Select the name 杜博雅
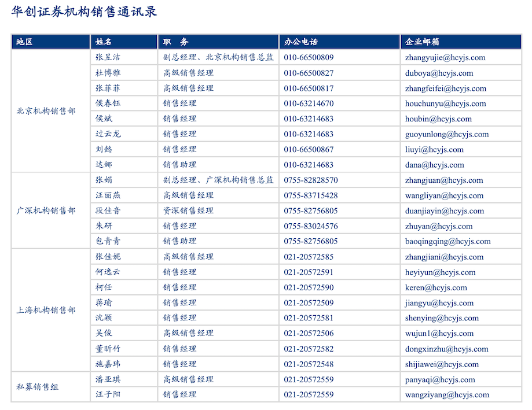Screen dimensions: 532x410 [108, 73]
